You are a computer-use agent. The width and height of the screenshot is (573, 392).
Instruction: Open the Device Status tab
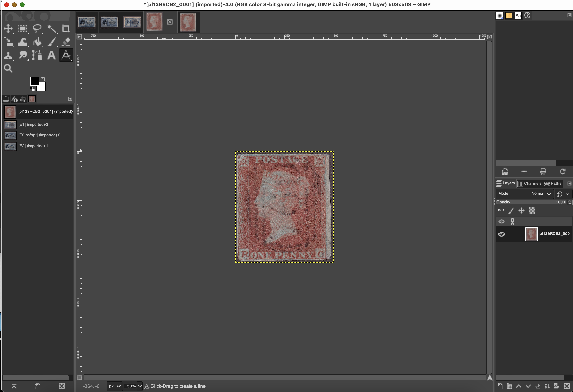[x=15, y=99]
